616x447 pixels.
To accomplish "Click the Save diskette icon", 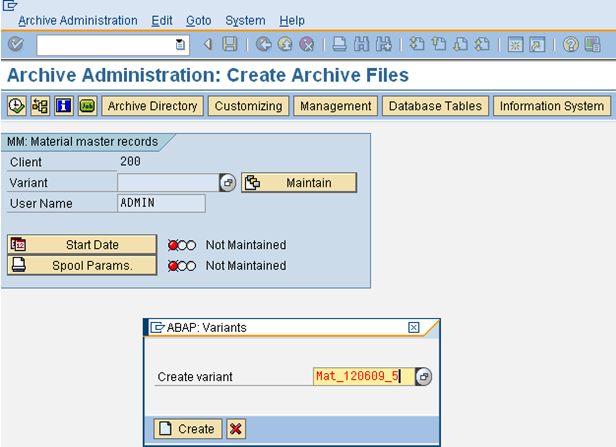I will (x=230, y=44).
